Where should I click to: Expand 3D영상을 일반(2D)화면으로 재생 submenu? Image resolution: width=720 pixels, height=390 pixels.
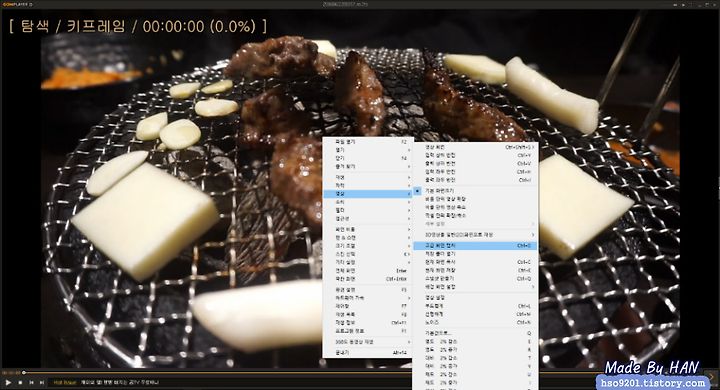(x=475, y=235)
